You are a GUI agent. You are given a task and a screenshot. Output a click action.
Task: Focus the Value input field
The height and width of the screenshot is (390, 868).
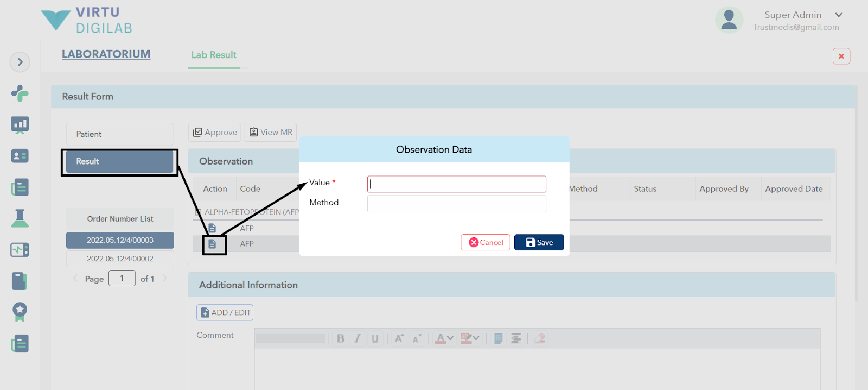pyautogui.click(x=457, y=184)
